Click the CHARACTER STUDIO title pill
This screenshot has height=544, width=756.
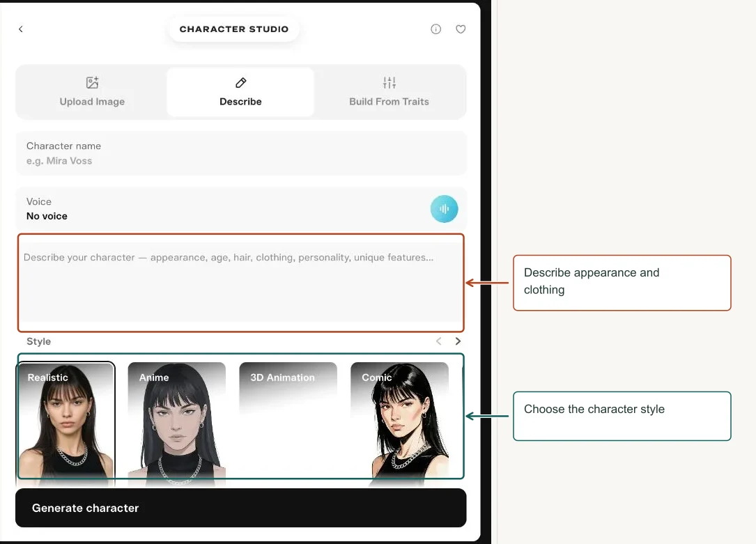click(234, 29)
